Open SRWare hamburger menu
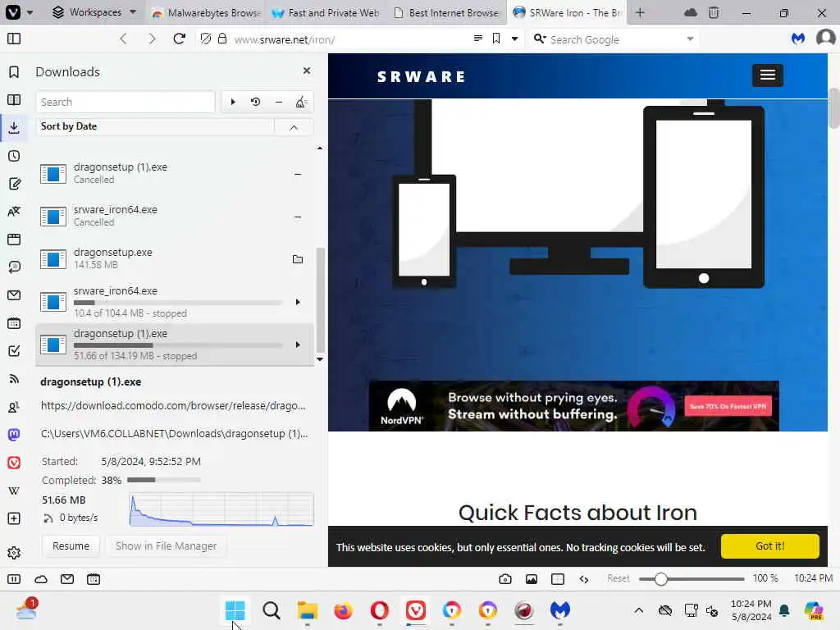Screen dimensions: 840x630 click(x=768, y=75)
